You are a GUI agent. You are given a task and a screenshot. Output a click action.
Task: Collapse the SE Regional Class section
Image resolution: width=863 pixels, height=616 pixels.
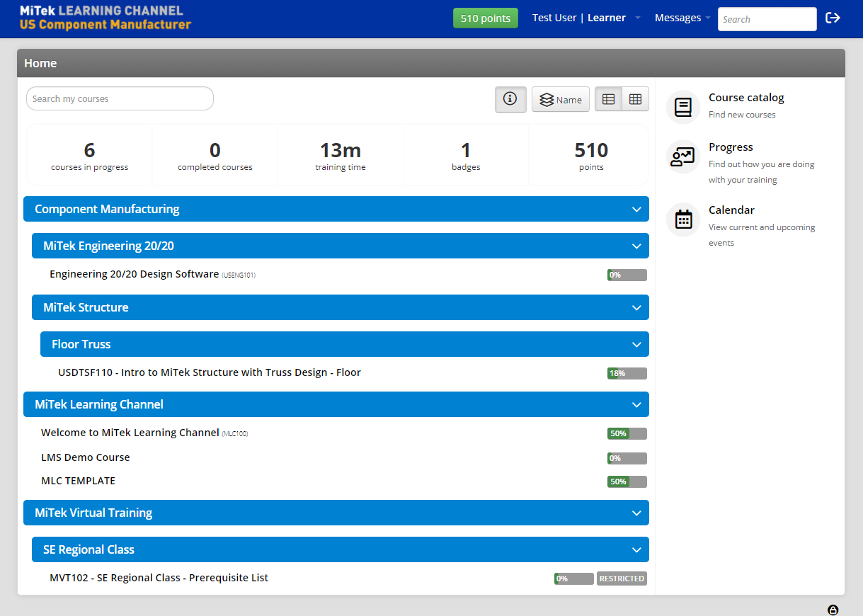[341, 549]
